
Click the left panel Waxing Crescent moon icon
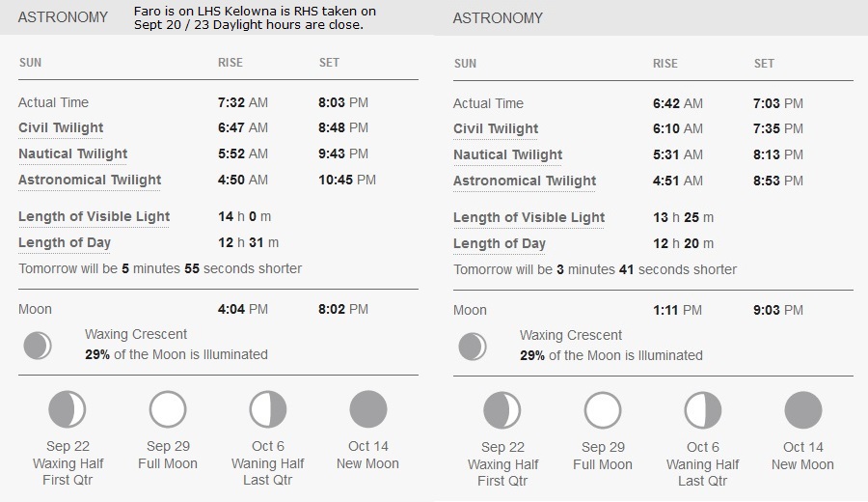click(x=38, y=346)
